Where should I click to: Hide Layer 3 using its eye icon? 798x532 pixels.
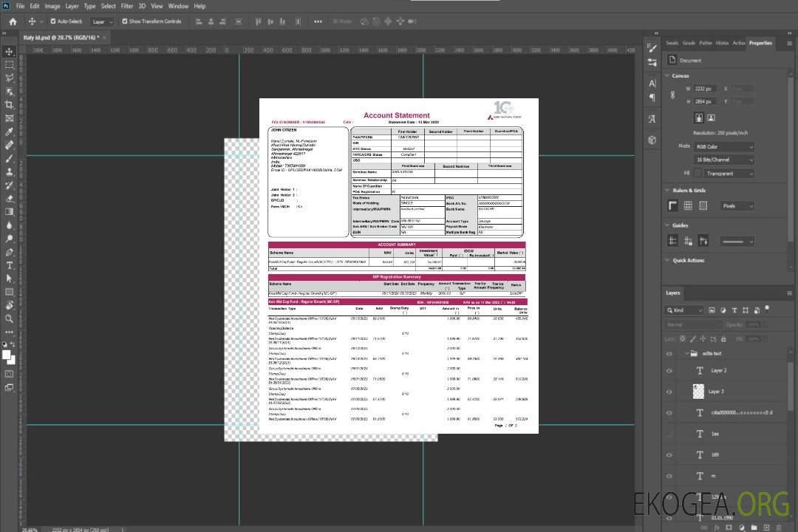pyautogui.click(x=669, y=392)
